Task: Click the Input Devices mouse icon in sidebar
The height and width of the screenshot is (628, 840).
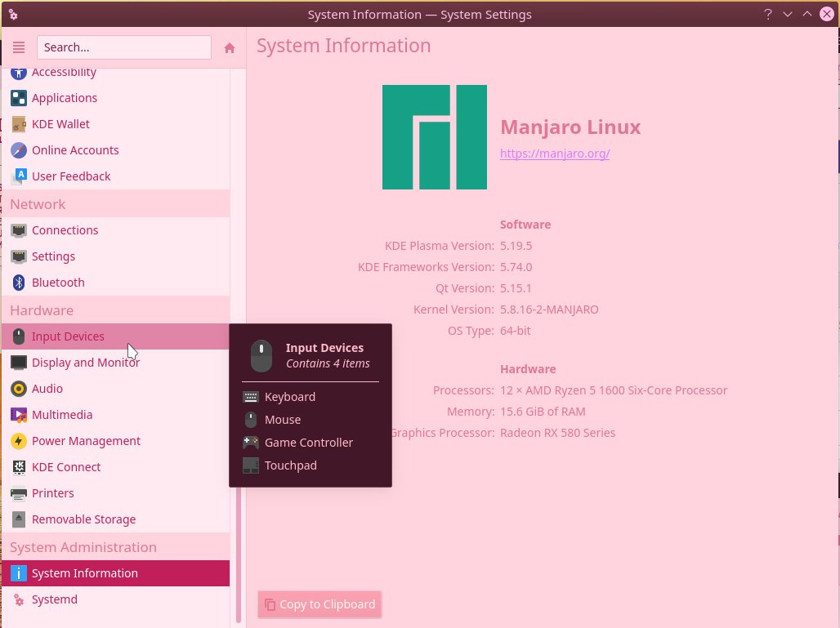Action: point(19,336)
